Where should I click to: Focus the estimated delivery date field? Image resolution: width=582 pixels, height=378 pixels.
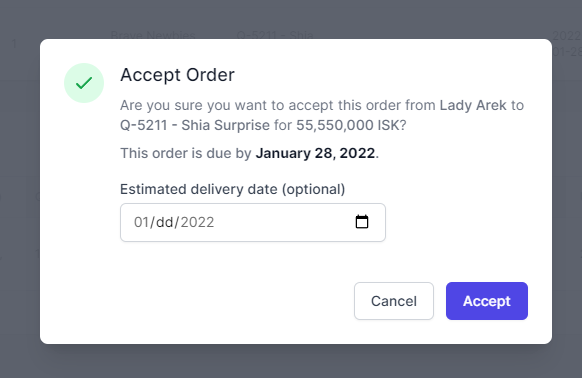(x=253, y=222)
